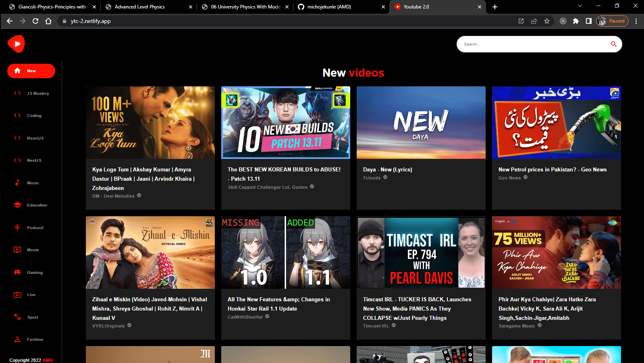The height and width of the screenshot is (363, 644).
Task: Click the Gaming controller icon
Action: tap(17, 272)
